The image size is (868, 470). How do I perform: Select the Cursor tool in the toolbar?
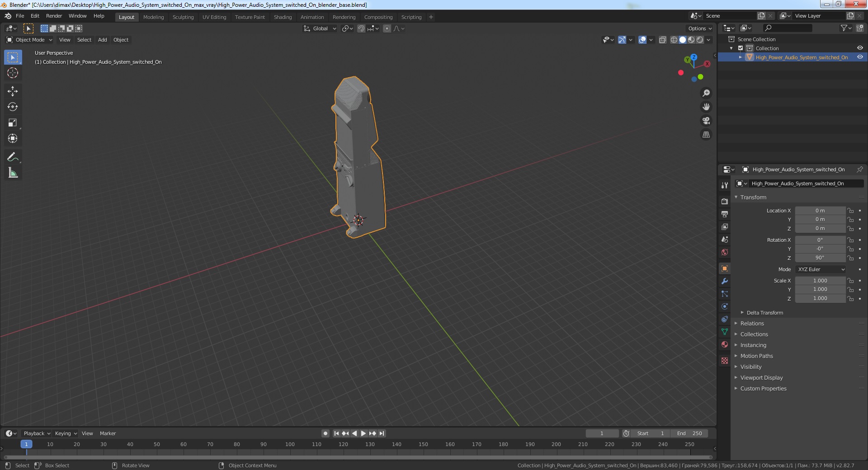(13, 73)
